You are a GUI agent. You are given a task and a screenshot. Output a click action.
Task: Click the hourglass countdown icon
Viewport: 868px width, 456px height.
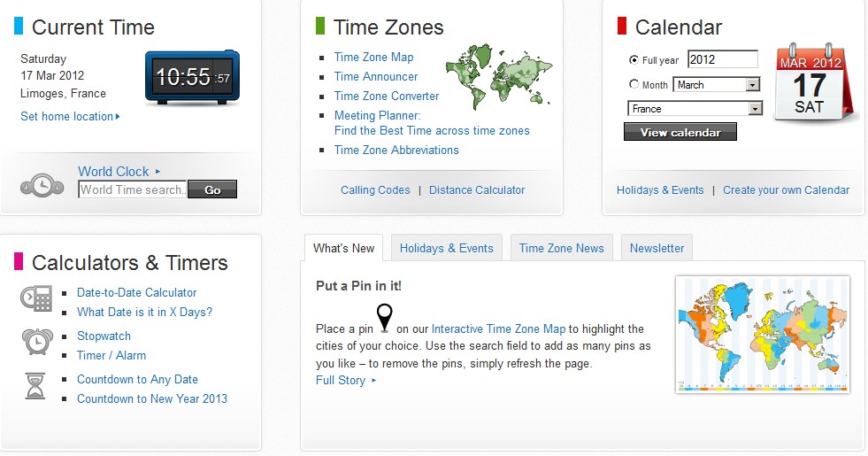(x=35, y=385)
